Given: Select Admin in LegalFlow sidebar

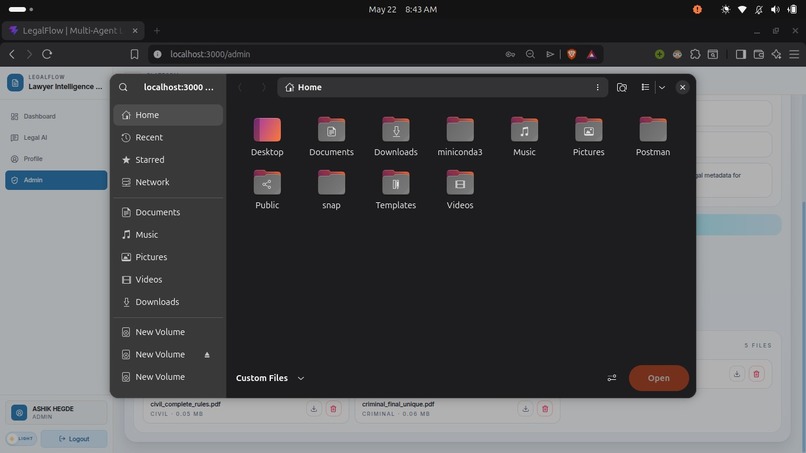Looking at the screenshot, I should tap(56, 180).
